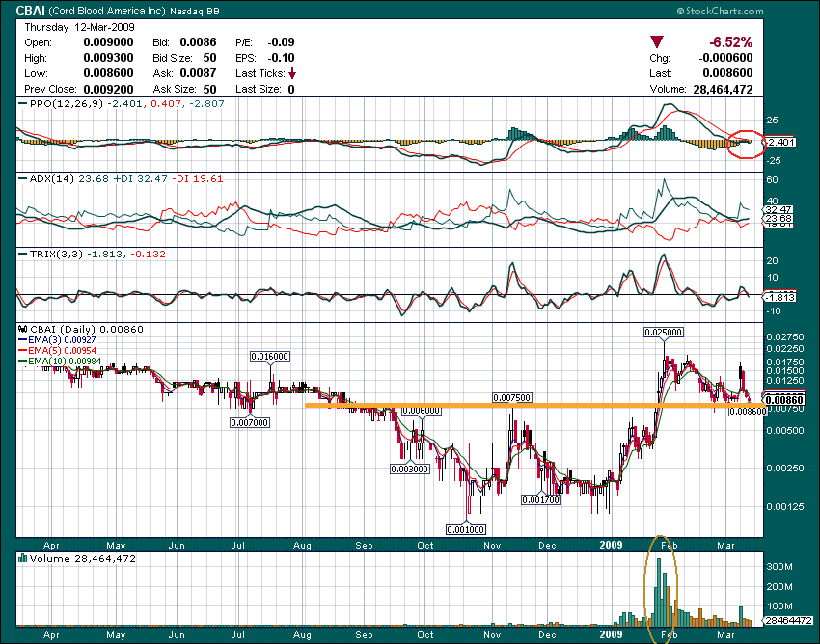Screen dimensions: 820x644
Task: Click the 0.007000 price low label
Action: 250,422
